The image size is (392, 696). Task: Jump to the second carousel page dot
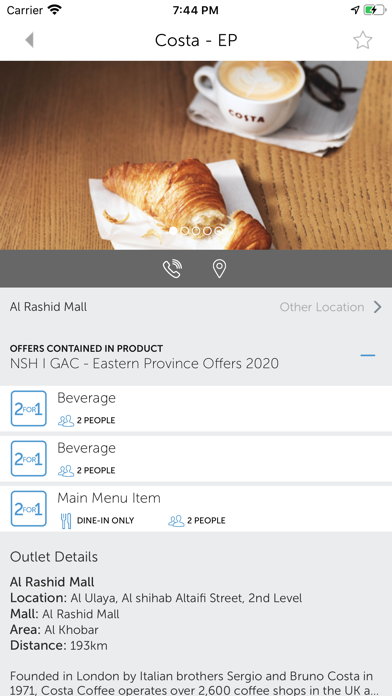[x=185, y=231]
